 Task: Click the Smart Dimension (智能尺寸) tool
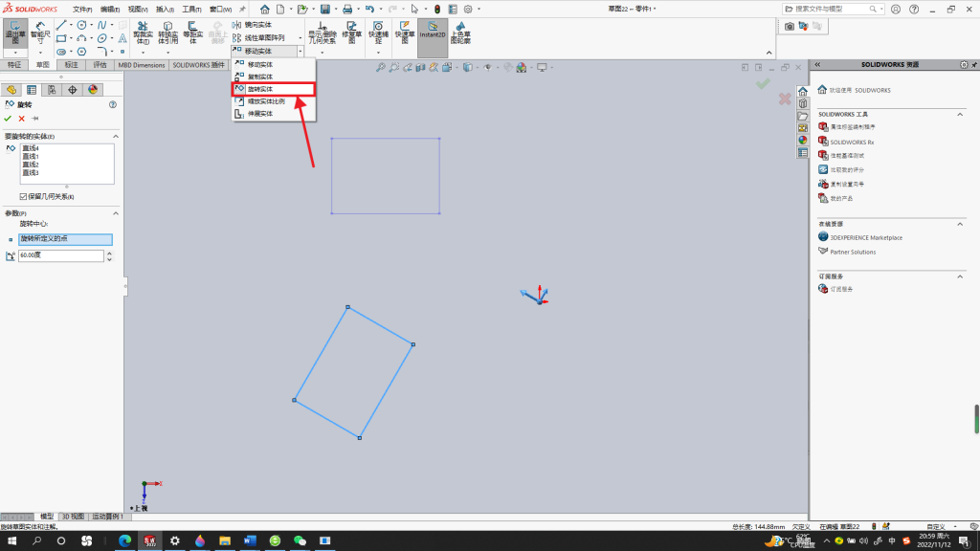40,33
